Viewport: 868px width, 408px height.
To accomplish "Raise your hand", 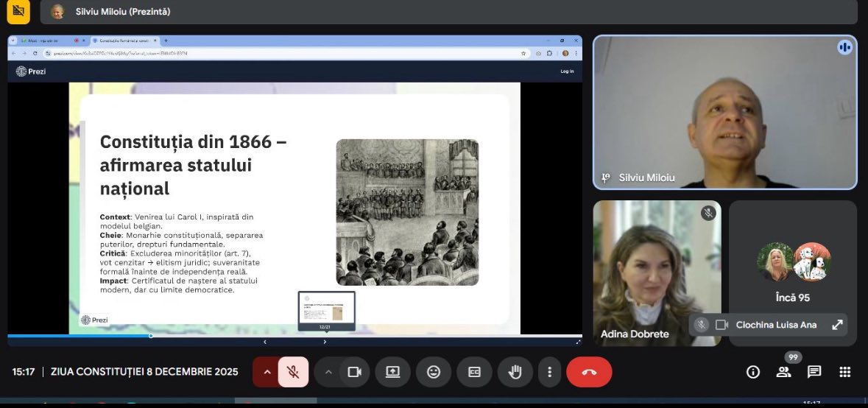I will (x=515, y=372).
